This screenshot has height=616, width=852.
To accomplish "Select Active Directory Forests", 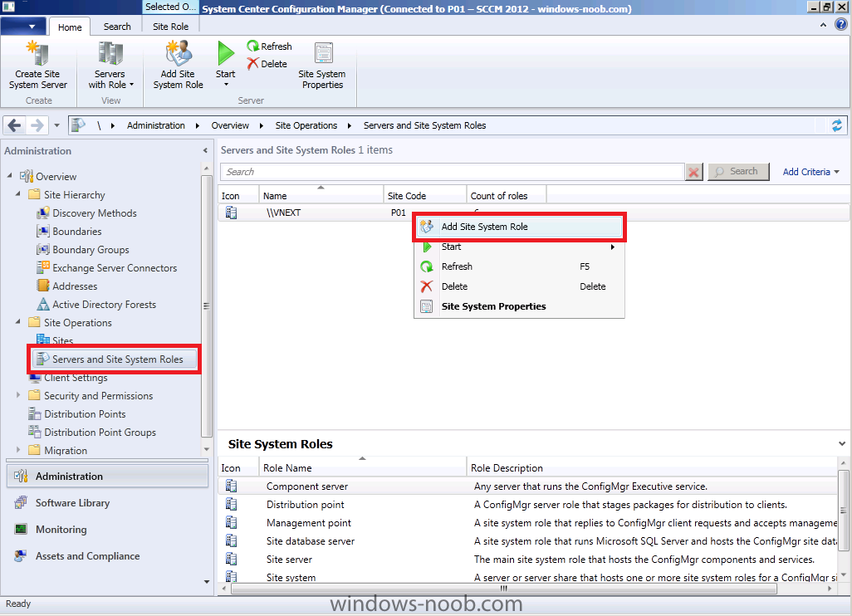I will click(105, 305).
